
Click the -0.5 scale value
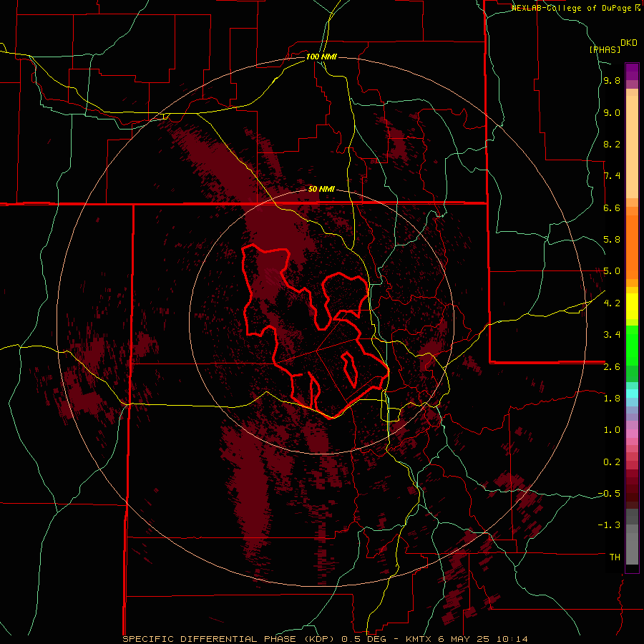(x=609, y=494)
